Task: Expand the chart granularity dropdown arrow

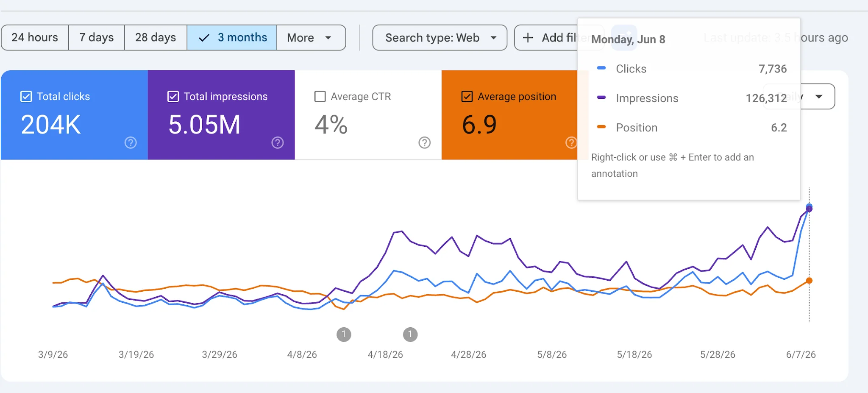Action: pos(819,97)
